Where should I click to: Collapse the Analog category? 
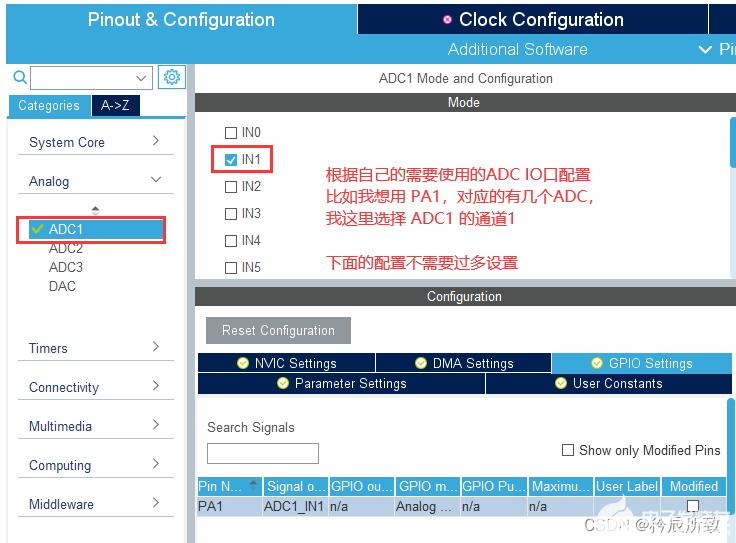95,181
